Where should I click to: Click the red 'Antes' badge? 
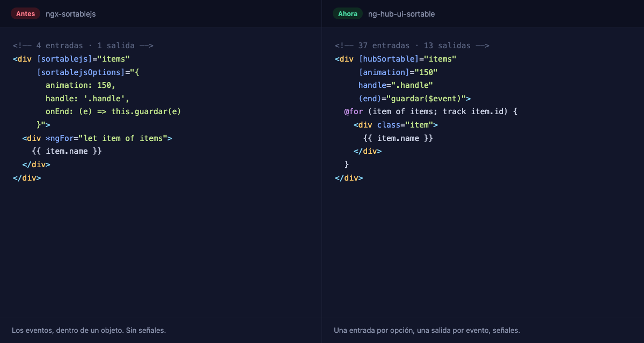click(x=25, y=14)
